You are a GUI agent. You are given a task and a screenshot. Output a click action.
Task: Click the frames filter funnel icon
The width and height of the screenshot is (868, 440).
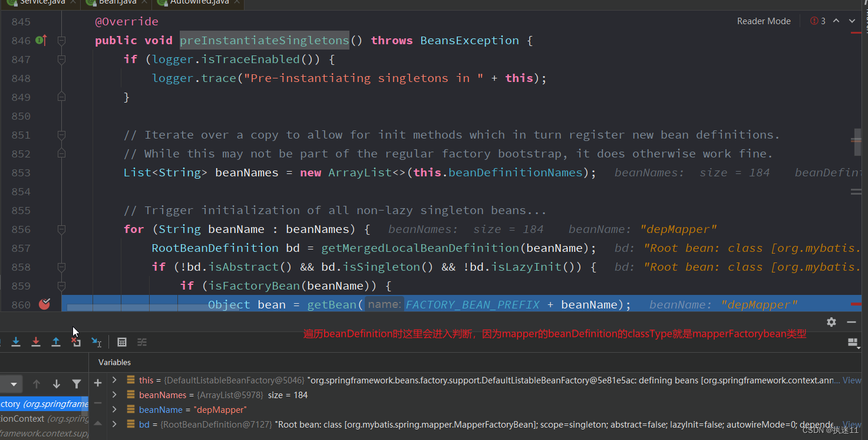pos(77,384)
